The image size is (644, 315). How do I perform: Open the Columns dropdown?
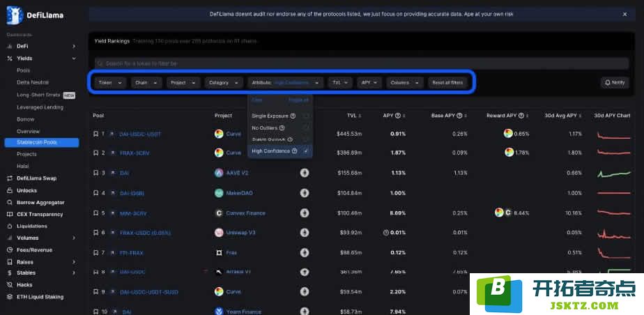tap(404, 82)
